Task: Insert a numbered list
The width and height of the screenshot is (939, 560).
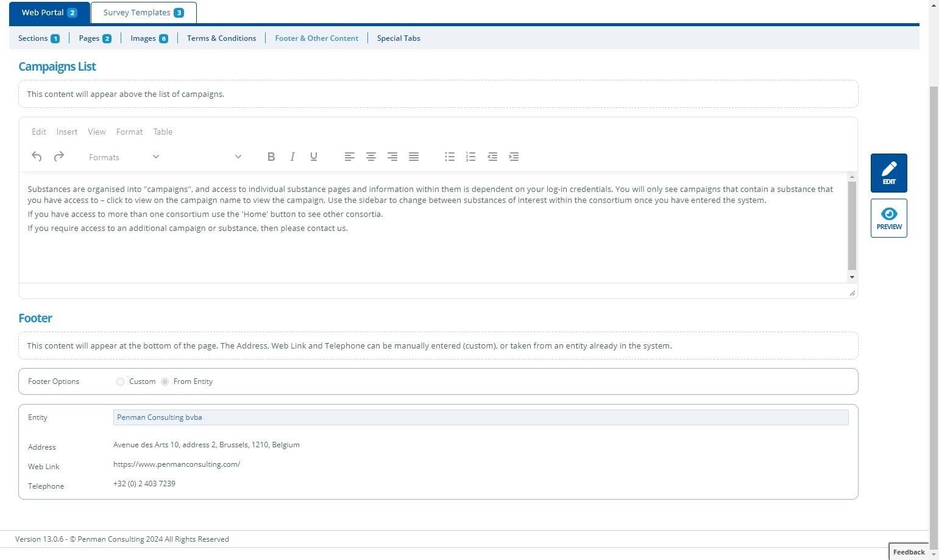Action: (470, 157)
